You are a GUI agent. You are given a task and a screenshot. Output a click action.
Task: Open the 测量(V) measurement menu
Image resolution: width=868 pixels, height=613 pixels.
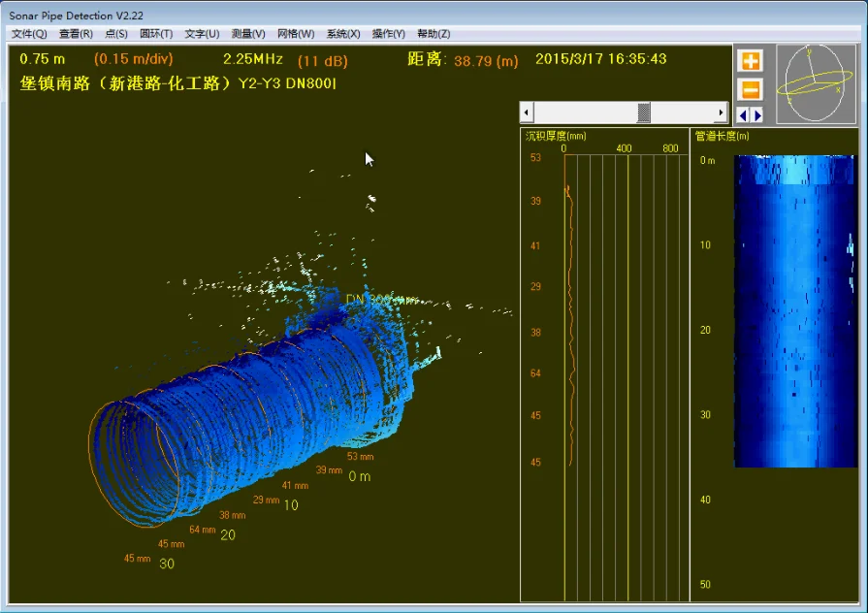[x=247, y=33]
